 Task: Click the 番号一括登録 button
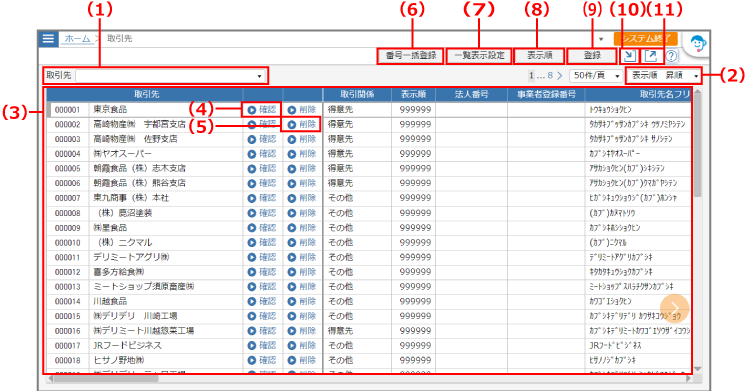[x=411, y=56]
